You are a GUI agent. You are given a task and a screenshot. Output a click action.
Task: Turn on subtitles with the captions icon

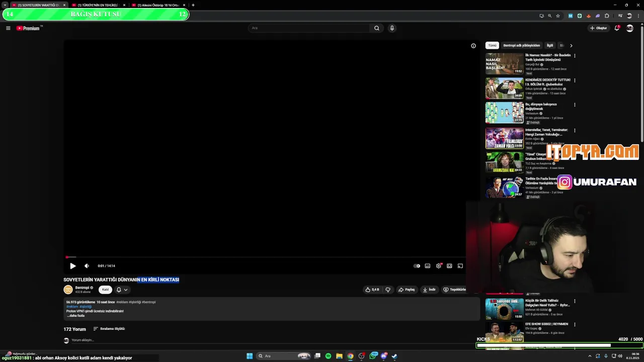coord(428,266)
